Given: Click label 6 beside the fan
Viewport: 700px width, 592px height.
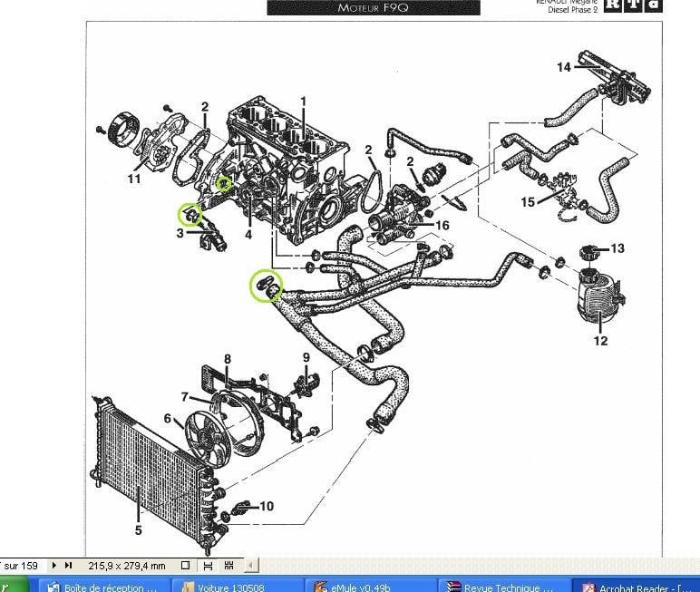Looking at the screenshot, I should pyautogui.click(x=168, y=418).
